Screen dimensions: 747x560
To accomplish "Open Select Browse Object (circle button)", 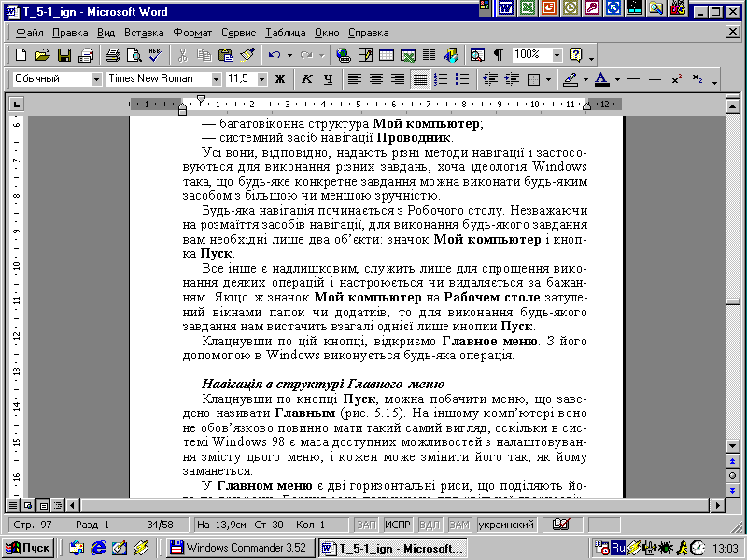I will 732,475.
